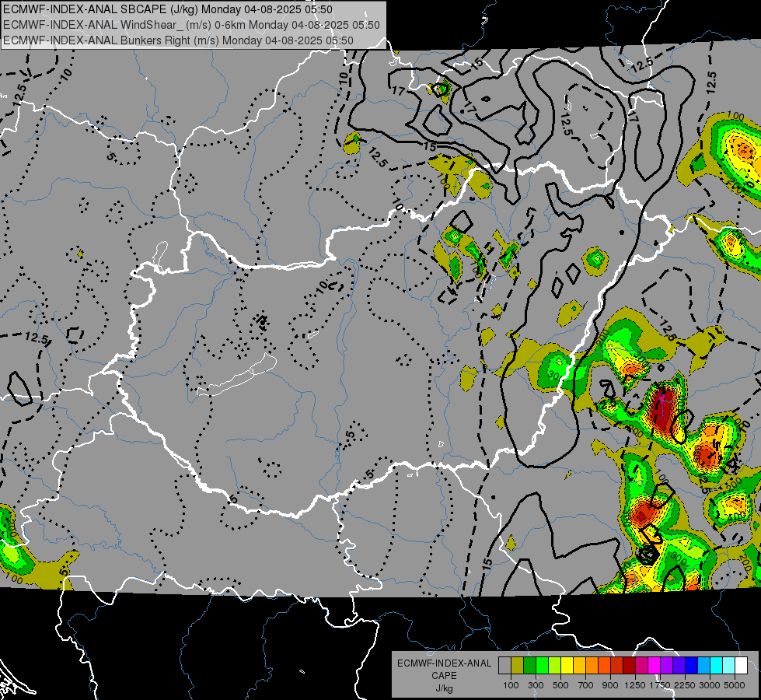The image size is (761, 700).
Task: Click the J/kg unit in the legend
Action: 444,688
